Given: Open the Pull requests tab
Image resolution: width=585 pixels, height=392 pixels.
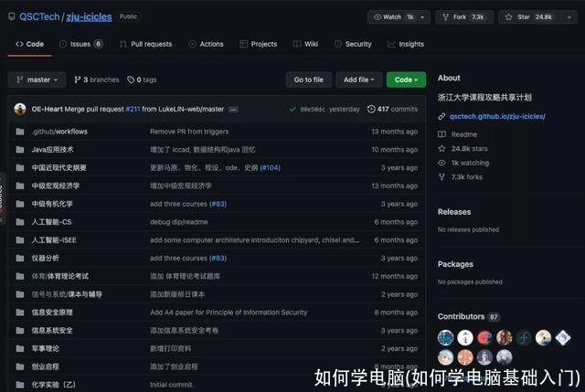Looking at the screenshot, I should (x=144, y=44).
